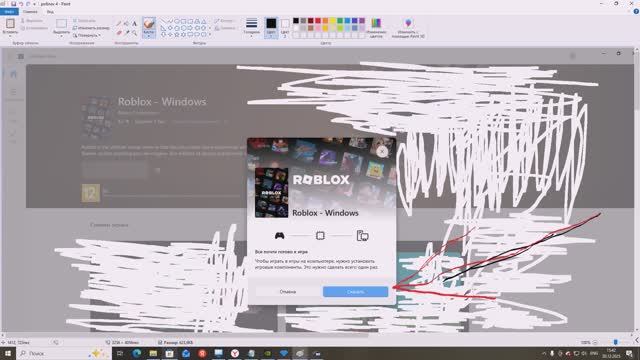This screenshot has height=360, width=640.
Task: Open the Windows Start menu
Action: 8,353
